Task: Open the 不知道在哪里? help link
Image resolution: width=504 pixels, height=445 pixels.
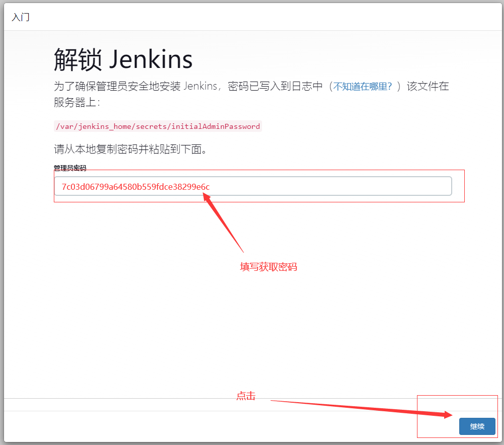Action: 362,86
